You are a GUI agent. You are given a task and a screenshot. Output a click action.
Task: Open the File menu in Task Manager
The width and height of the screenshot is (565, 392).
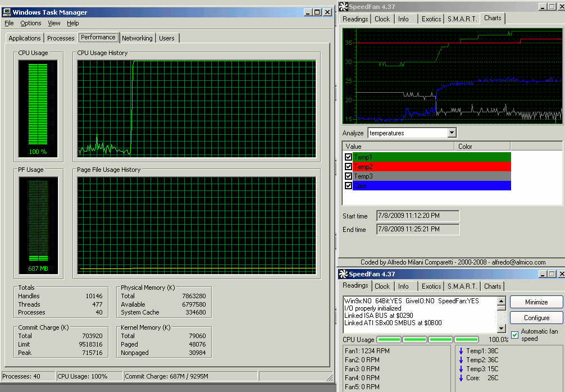tap(9, 23)
